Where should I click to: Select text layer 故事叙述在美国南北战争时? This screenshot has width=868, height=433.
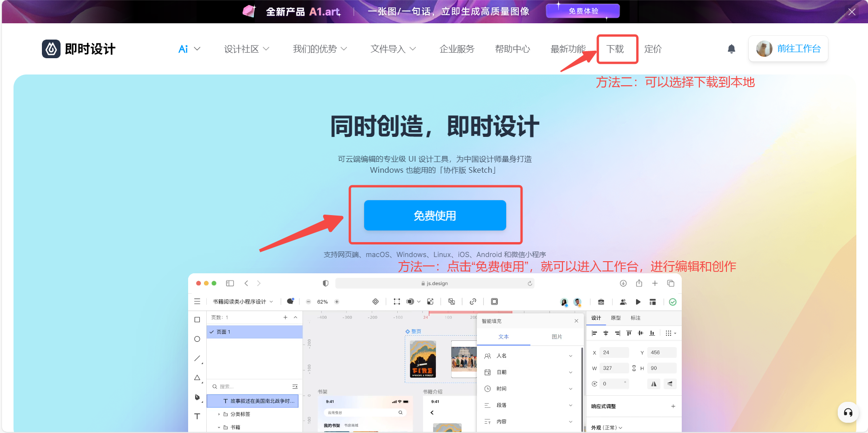coord(252,401)
